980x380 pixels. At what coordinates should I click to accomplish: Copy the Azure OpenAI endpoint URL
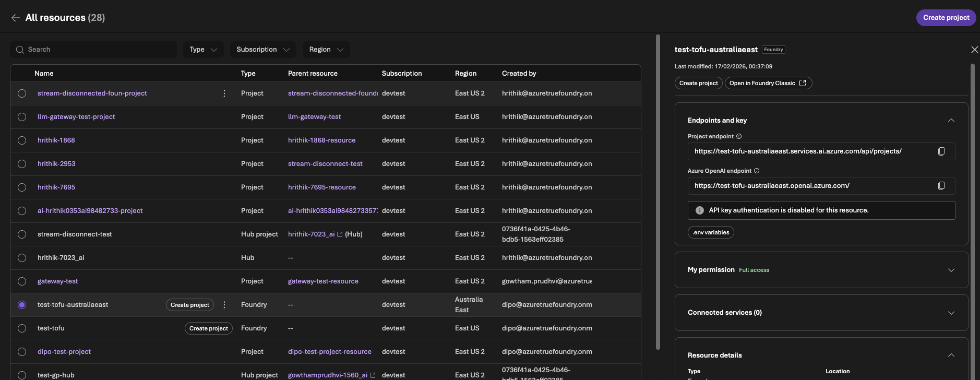pos(941,186)
